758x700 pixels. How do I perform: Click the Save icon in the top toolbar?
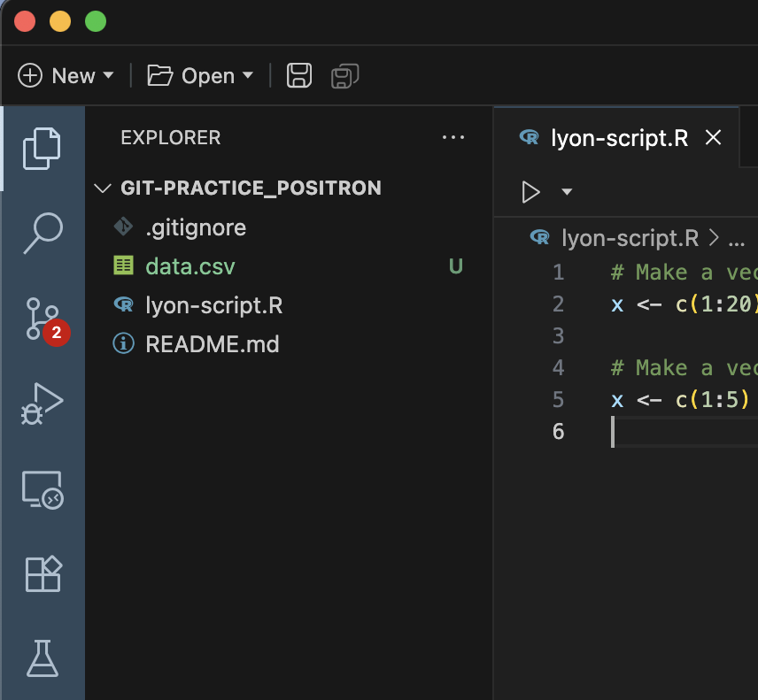point(298,75)
